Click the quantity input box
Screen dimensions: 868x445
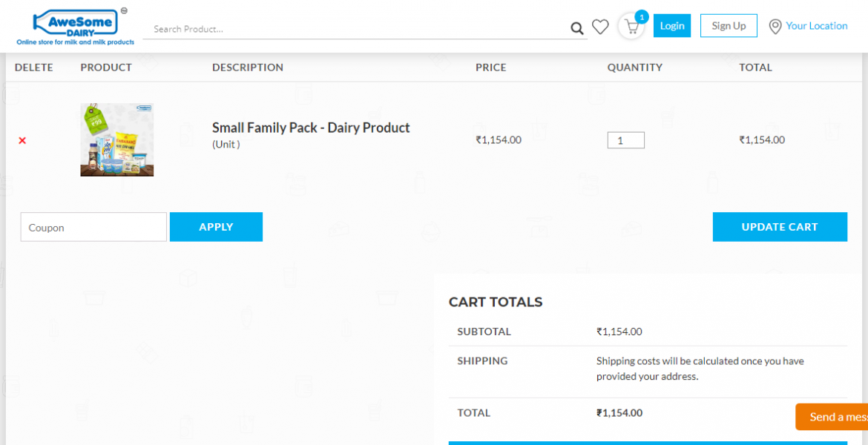point(625,140)
